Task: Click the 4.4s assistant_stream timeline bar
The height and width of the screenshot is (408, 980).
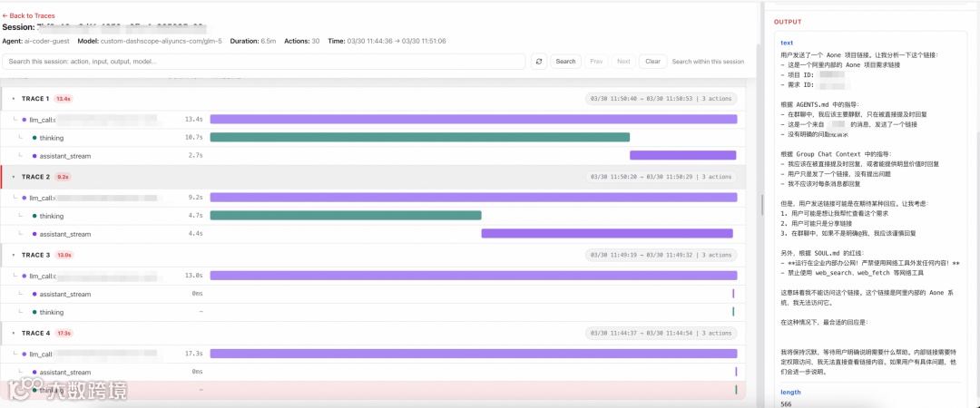Action: pos(607,234)
